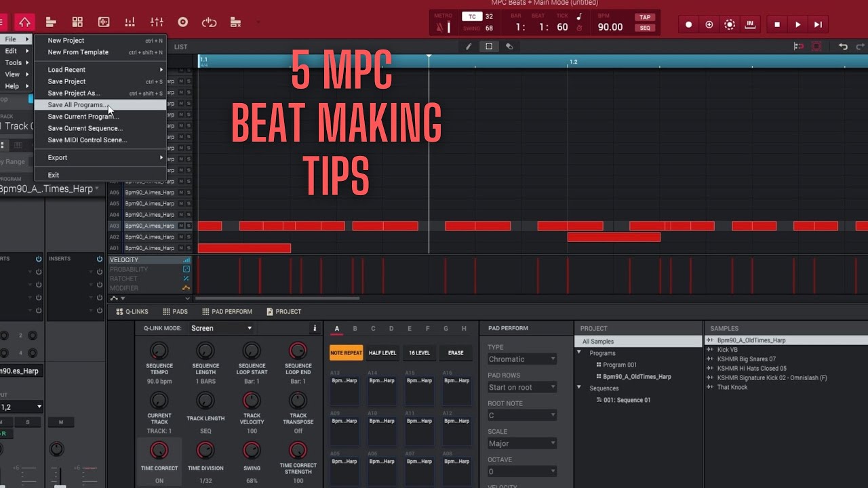868x488 pixels.
Task: Open the Pad Rows dropdown
Action: (521, 387)
